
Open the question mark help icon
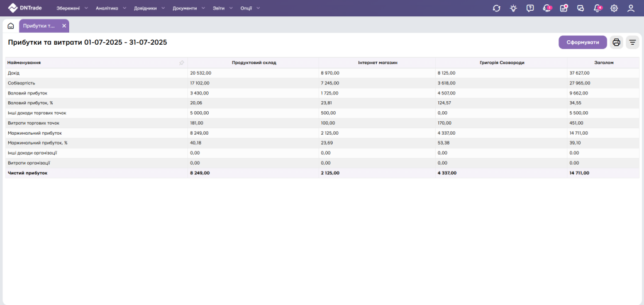point(530,8)
